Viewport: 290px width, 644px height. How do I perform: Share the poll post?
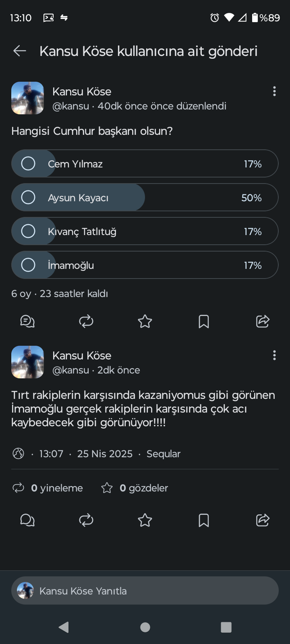point(263,321)
